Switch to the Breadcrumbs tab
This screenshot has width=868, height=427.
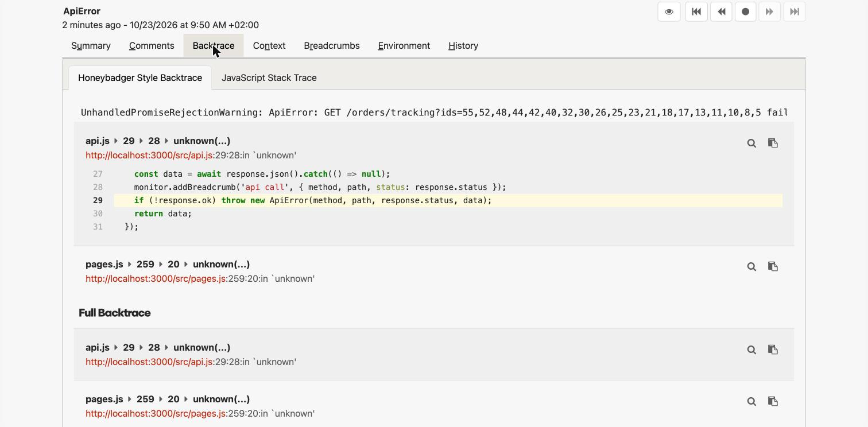(332, 45)
